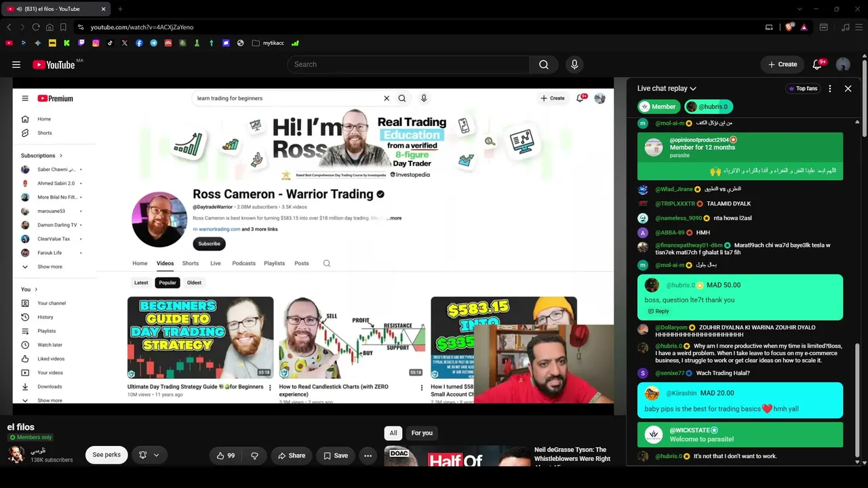Open the Kick bookmark

(66, 43)
